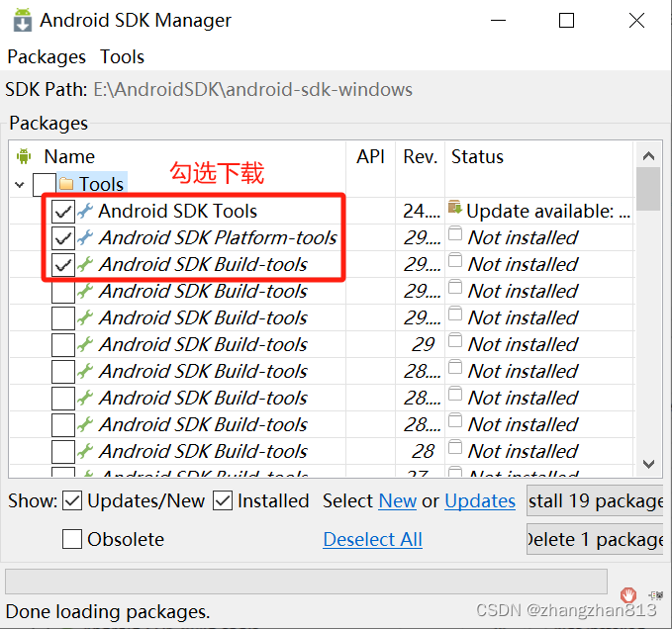The width and height of the screenshot is (672, 629).
Task: Select the checked Android SDK Build-tools row name
Action: point(203,264)
